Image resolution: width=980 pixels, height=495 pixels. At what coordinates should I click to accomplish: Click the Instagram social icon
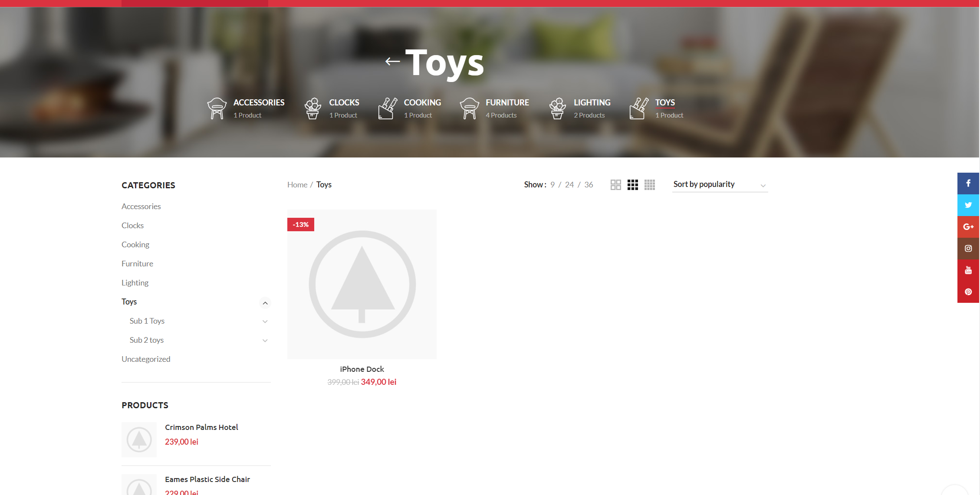[968, 249]
